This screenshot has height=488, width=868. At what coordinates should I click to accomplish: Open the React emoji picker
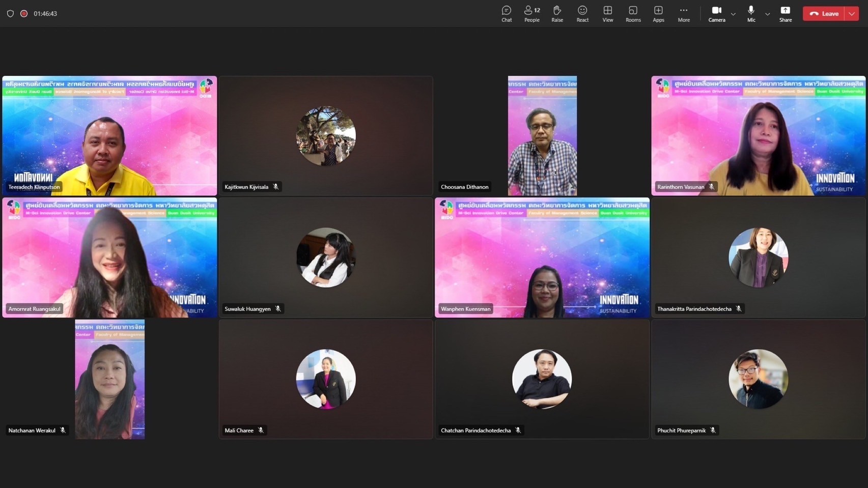click(582, 14)
